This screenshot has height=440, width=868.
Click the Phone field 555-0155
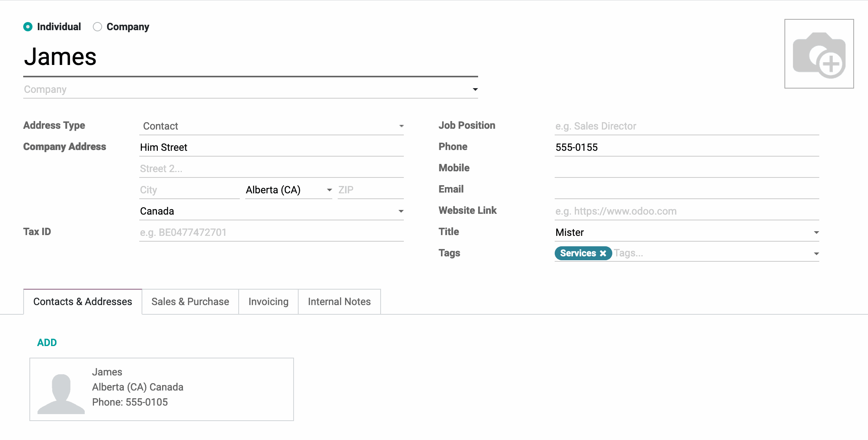click(687, 147)
